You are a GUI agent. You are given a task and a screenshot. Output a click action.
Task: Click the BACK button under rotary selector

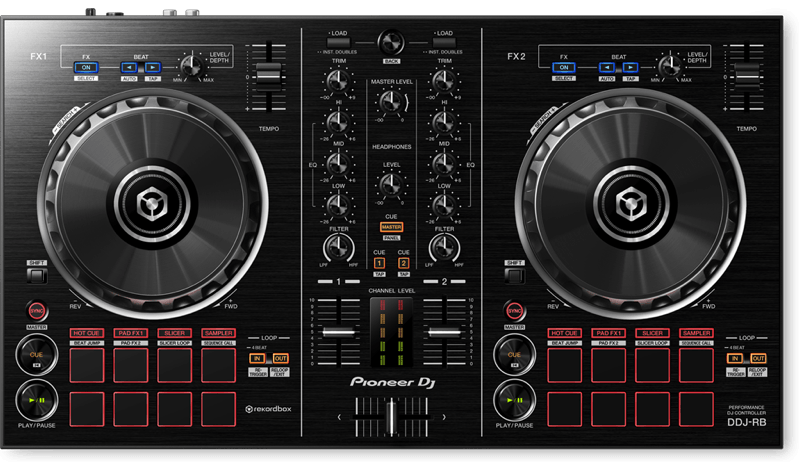click(391, 61)
